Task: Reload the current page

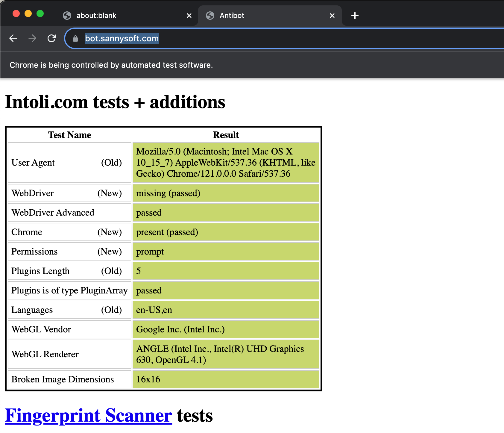Action: pos(52,38)
